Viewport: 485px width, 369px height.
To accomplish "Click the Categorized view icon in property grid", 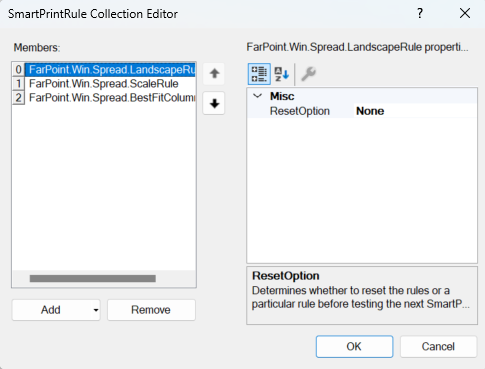I will 259,74.
